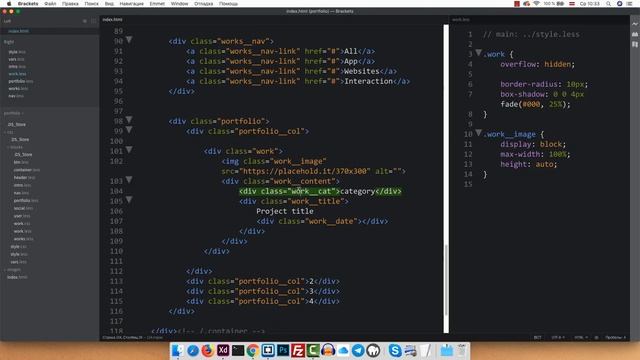Launch Adobe Xd from the dock
The image size is (640, 360).
[x=223, y=350]
